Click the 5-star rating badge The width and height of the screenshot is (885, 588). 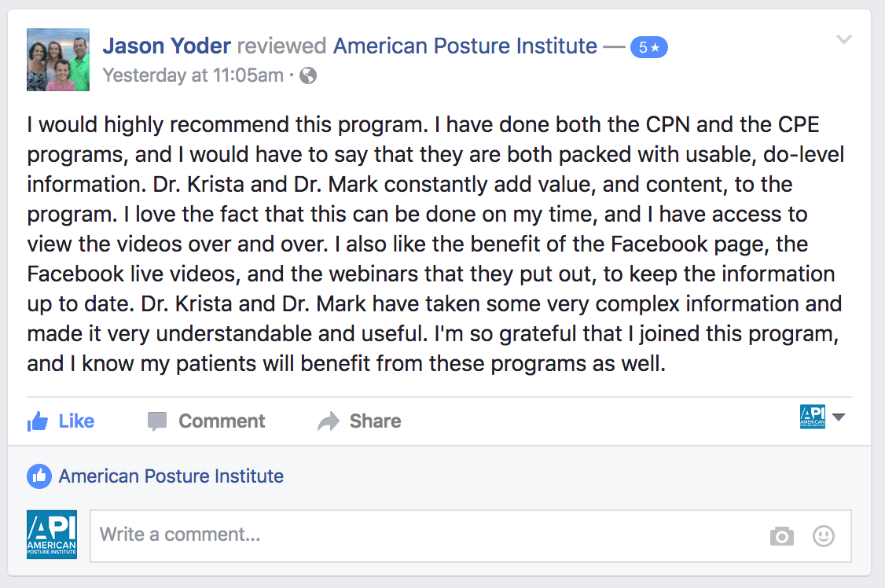[x=648, y=48]
